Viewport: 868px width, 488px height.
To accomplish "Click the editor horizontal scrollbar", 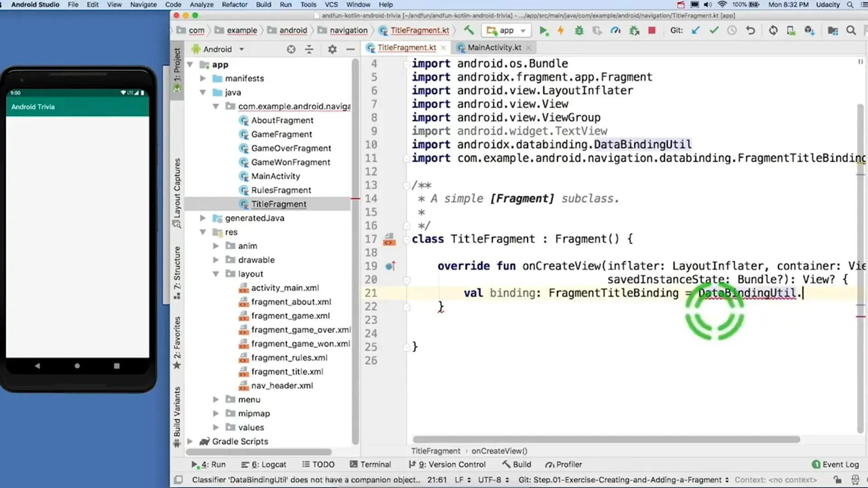I will 606,439.
